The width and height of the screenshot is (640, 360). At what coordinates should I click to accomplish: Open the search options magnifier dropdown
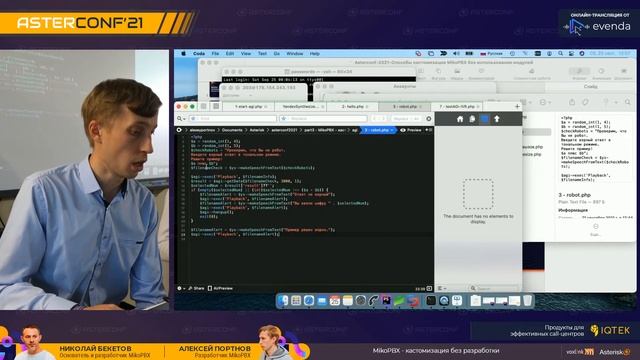click(x=181, y=118)
